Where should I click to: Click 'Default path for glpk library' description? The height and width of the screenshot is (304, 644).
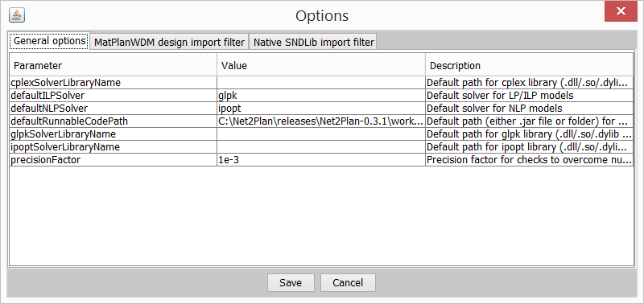(529, 134)
